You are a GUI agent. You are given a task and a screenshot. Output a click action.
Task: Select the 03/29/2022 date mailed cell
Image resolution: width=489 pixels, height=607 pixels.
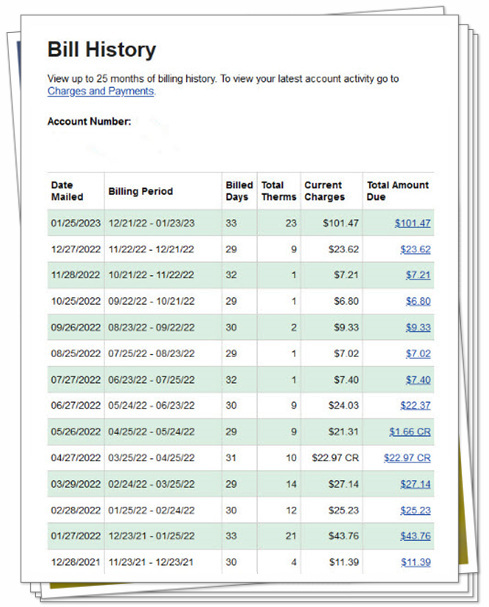coord(75,484)
